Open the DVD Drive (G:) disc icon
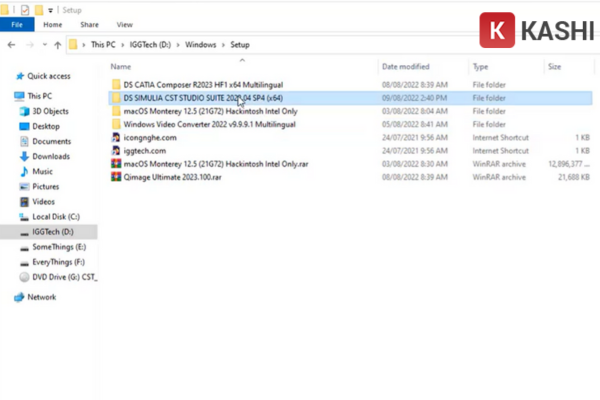Viewport: 600px width, 400px height. click(x=24, y=276)
